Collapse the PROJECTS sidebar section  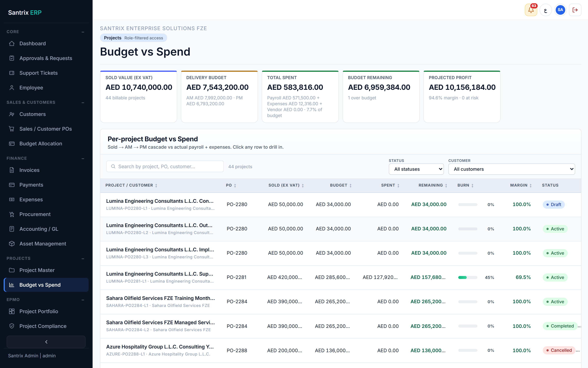click(x=83, y=259)
